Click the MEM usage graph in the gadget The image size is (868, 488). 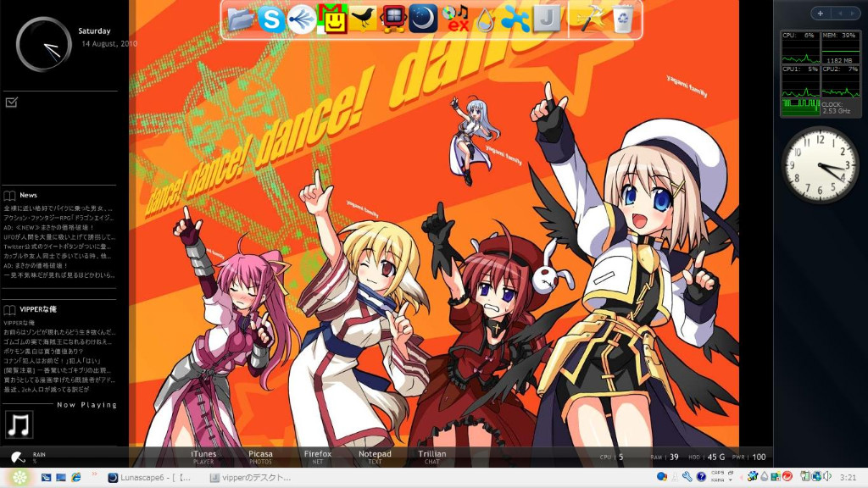click(840, 48)
